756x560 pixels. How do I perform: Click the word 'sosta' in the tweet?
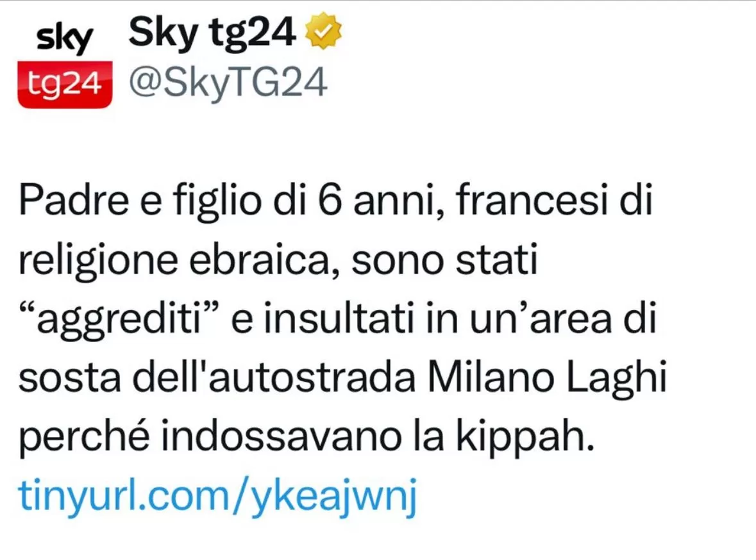[x=69, y=379]
